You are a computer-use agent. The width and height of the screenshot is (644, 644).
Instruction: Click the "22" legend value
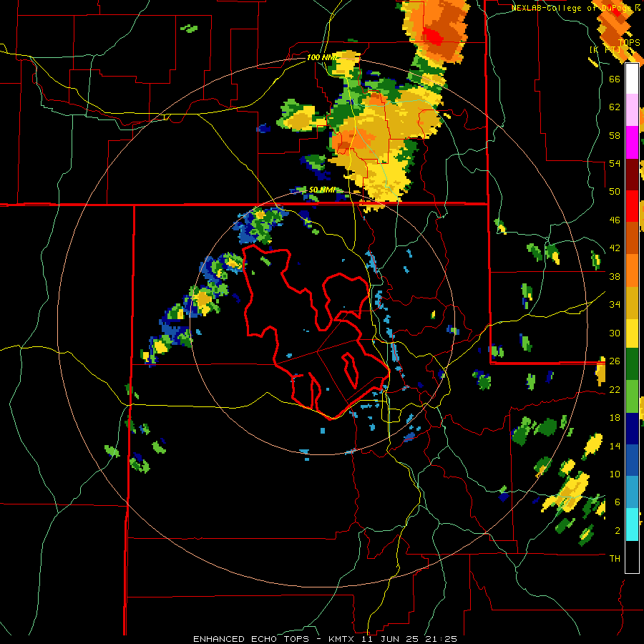pos(615,389)
